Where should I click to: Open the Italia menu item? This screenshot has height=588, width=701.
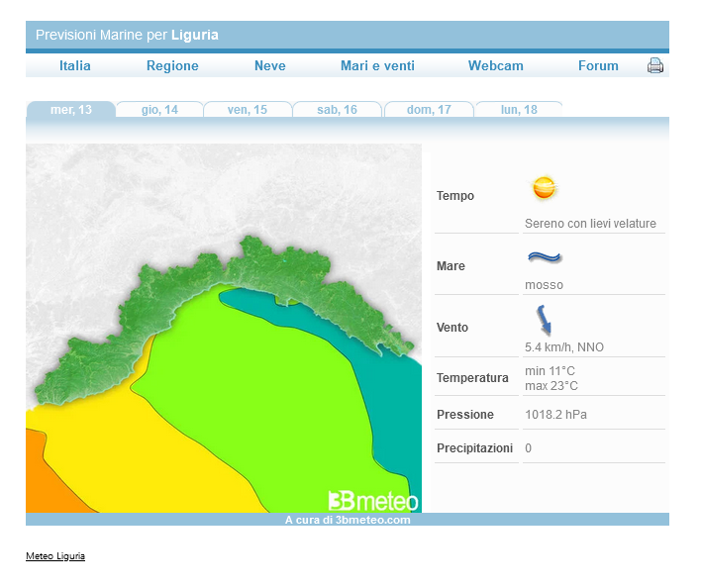tap(75, 66)
